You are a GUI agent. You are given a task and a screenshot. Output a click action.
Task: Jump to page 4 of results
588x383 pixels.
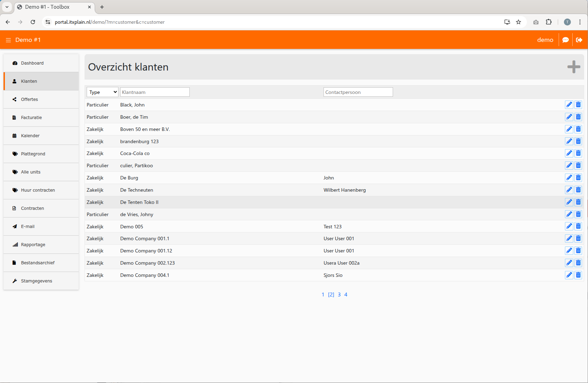(x=346, y=295)
